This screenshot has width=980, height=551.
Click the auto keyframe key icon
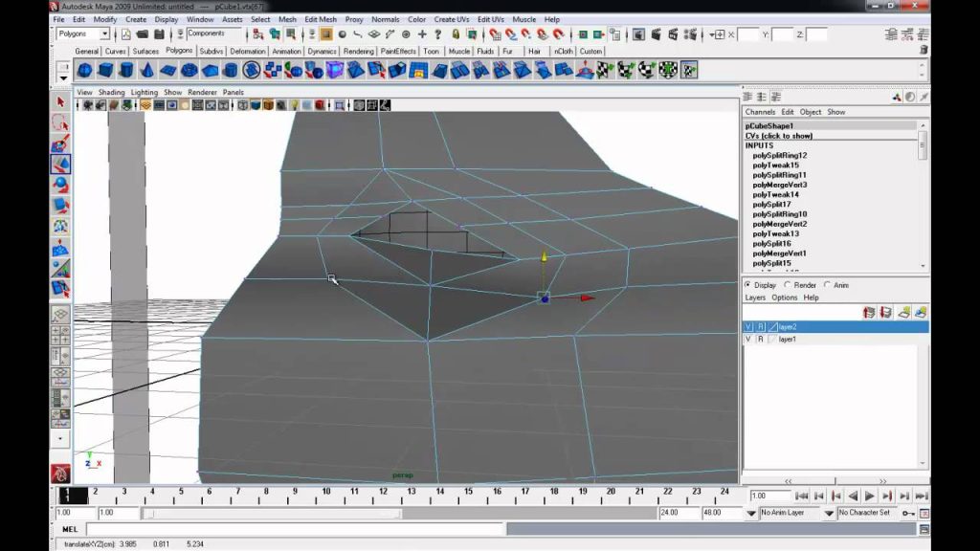(x=908, y=513)
